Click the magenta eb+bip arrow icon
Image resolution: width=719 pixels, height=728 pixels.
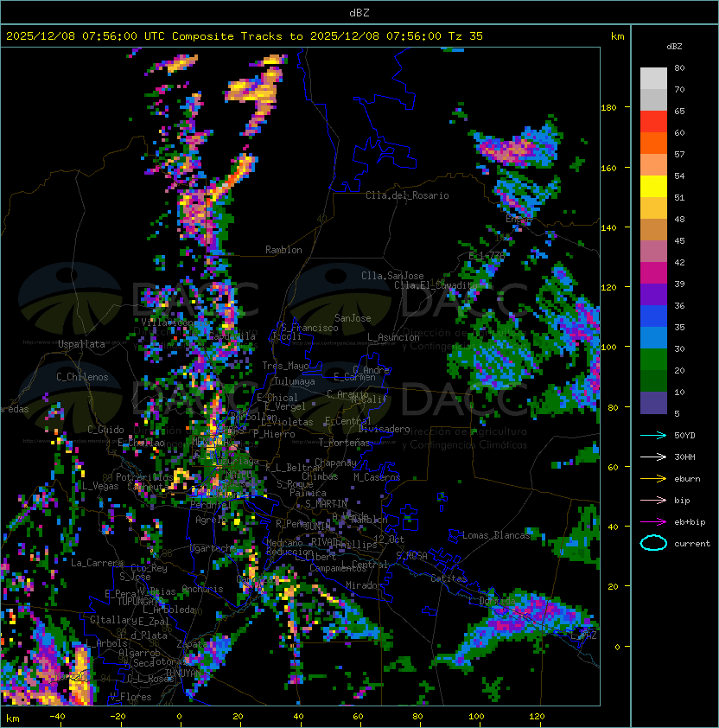(653, 522)
